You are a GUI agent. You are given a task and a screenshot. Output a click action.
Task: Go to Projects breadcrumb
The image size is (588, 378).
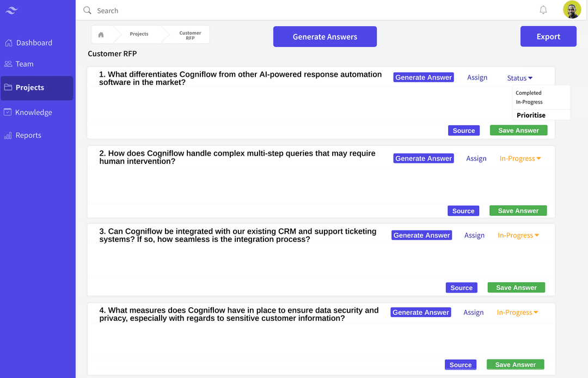click(x=139, y=34)
